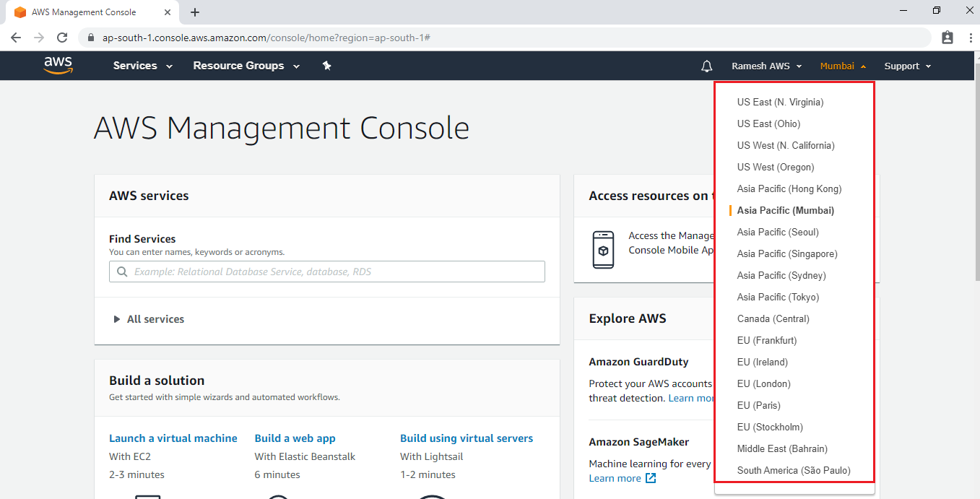This screenshot has width=980, height=499.
Task: Select Asia Pacific (Seoul) region
Action: point(778,232)
